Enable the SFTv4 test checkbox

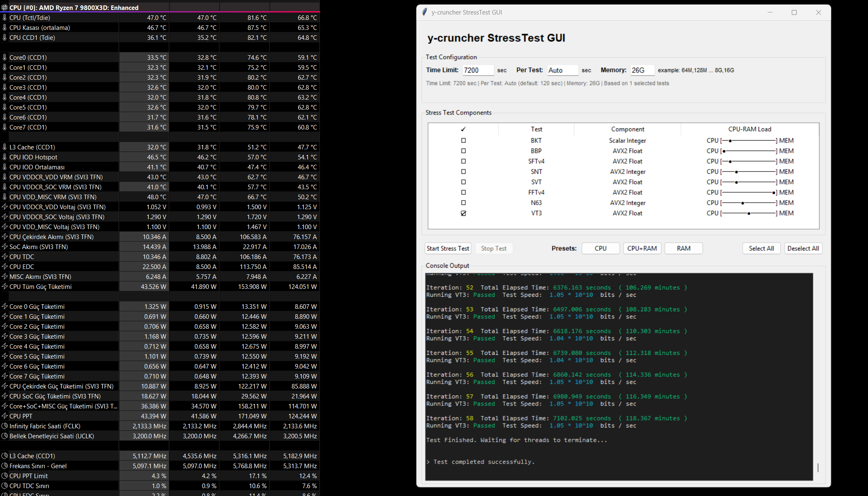pyautogui.click(x=463, y=161)
